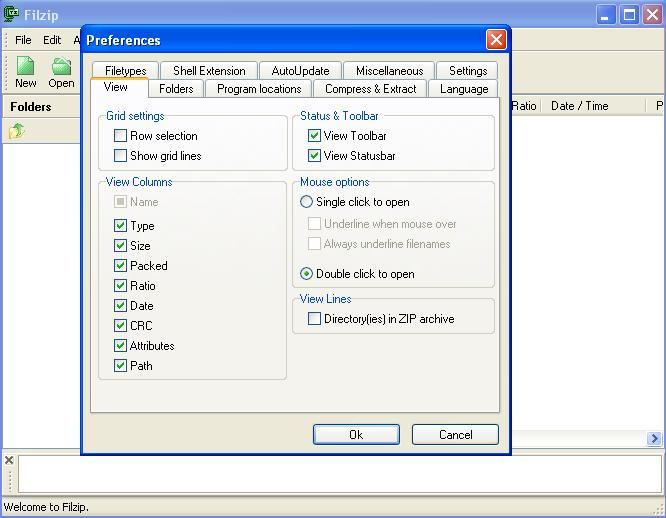Maximize the Filzip main window
Viewport: 666px width, 518px height.
[629, 15]
